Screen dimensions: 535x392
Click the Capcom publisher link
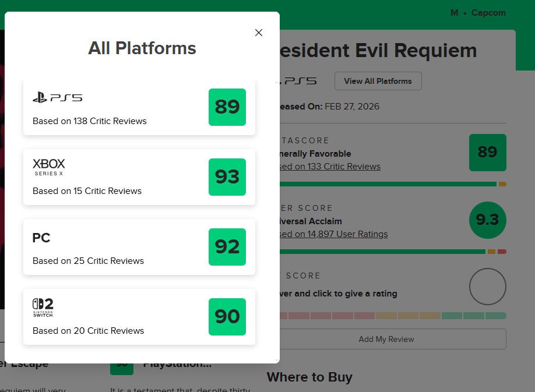tap(488, 13)
